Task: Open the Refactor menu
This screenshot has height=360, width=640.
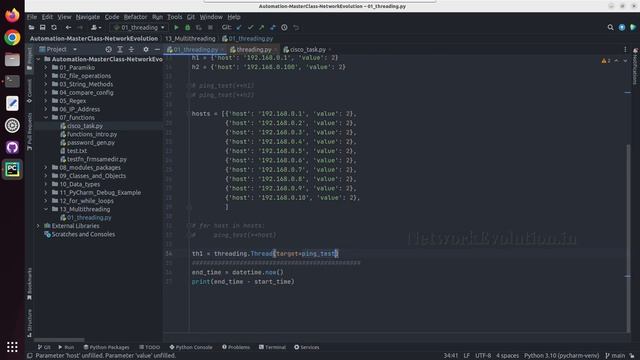Action: click(135, 17)
